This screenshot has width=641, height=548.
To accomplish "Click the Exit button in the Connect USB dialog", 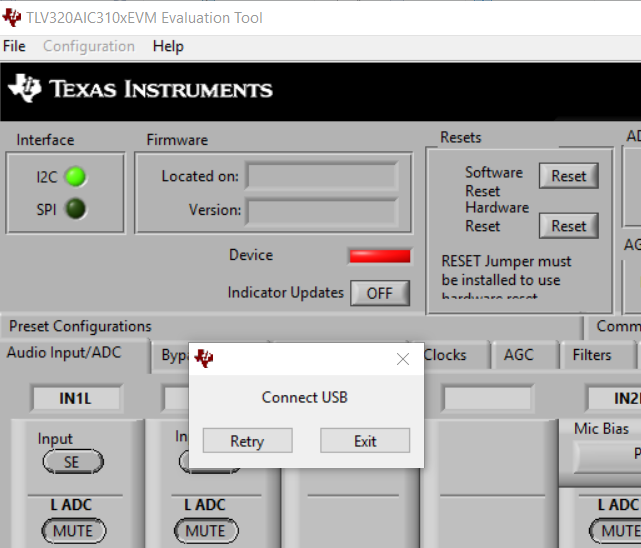I will [365, 441].
